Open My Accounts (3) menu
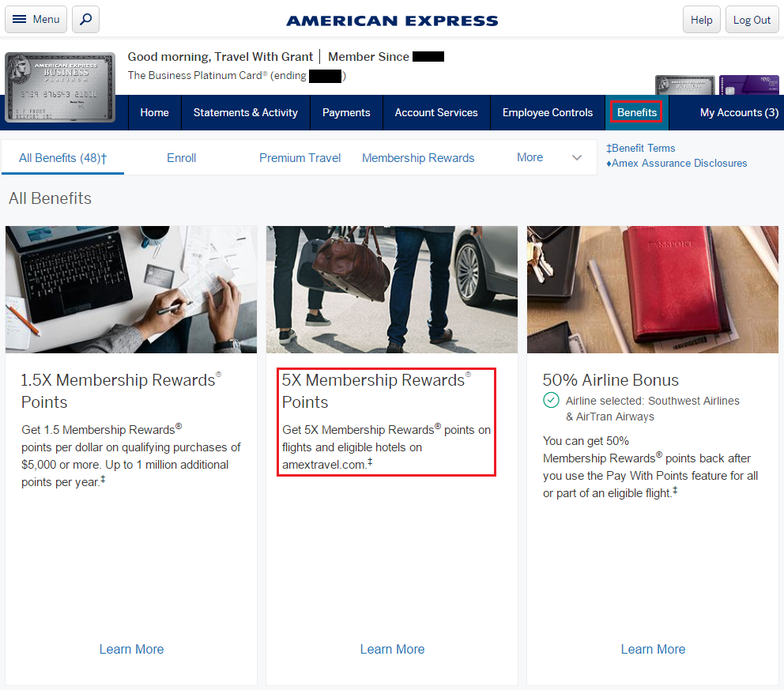784x690 pixels. (x=739, y=112)
